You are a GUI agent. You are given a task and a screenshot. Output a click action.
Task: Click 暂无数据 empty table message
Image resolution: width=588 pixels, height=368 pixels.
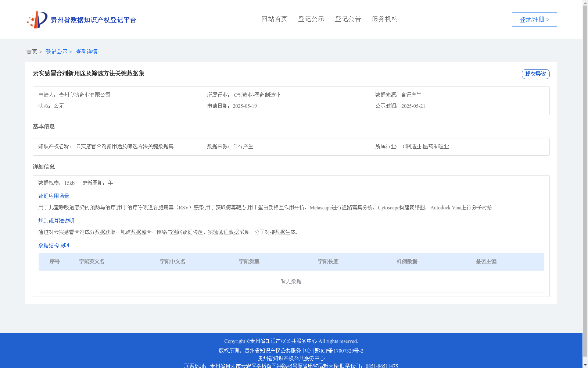[291, 282]
